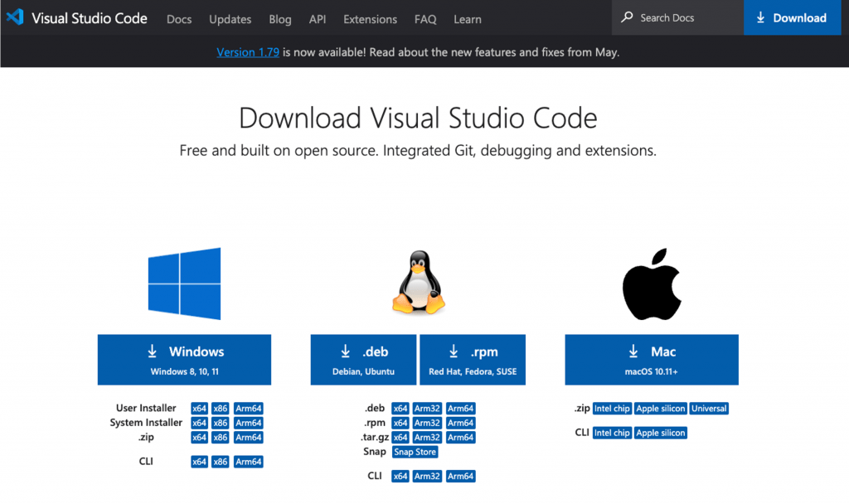Download Windows .zip x86

pos(221,438)
